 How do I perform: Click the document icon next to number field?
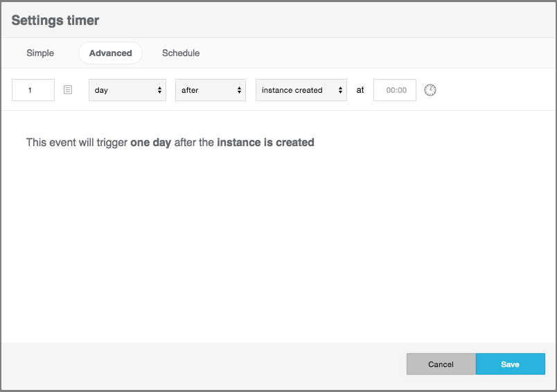[x=68, y=90]
